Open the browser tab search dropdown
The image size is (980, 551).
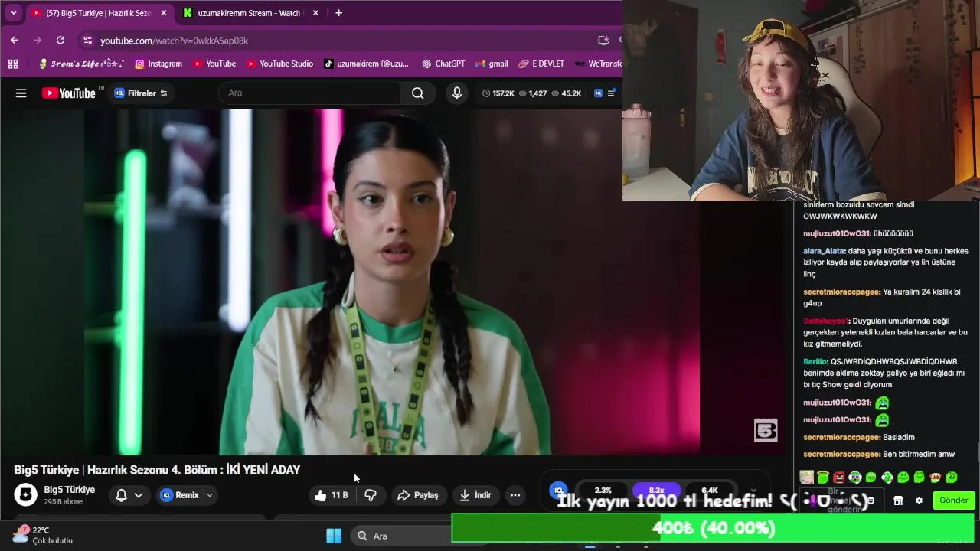(13, 13)
